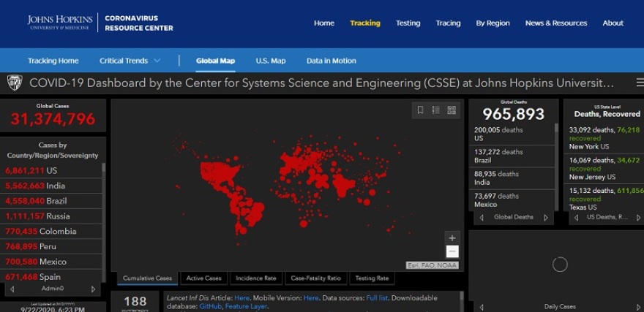Zoom out on the map
The width and height of the screenshot is (644, 312).
tap(452, 252)
